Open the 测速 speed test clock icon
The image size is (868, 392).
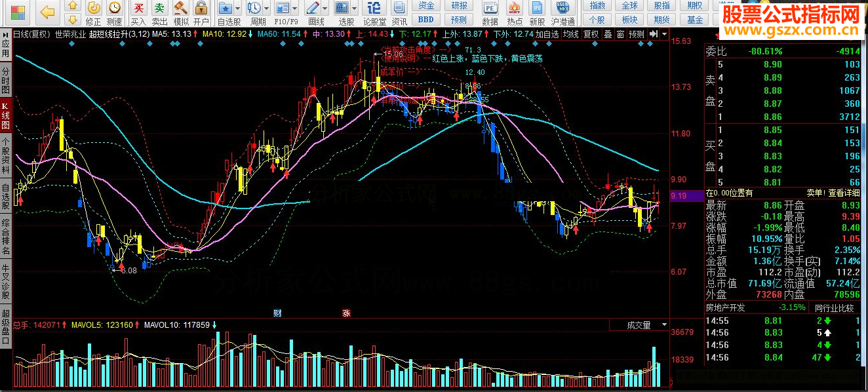[115, 8]
